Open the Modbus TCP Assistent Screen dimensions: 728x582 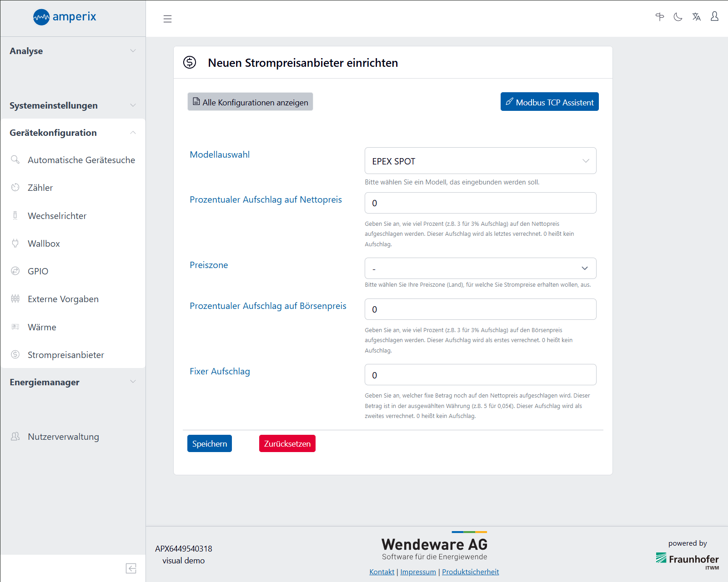(x=549, y=102)
